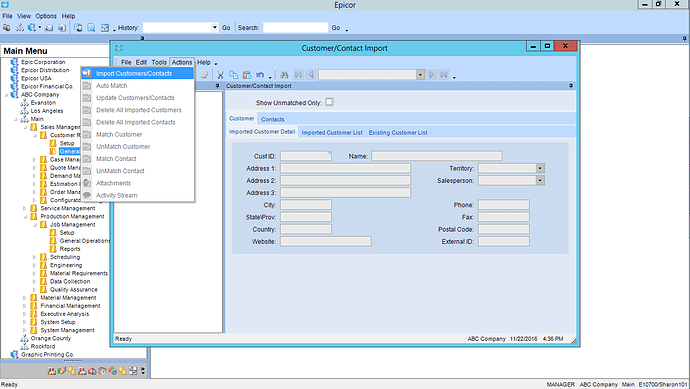This screenshot has height=389, width=690.
Task: Open the Imported Customer List tab
Action: coord(332,132)
